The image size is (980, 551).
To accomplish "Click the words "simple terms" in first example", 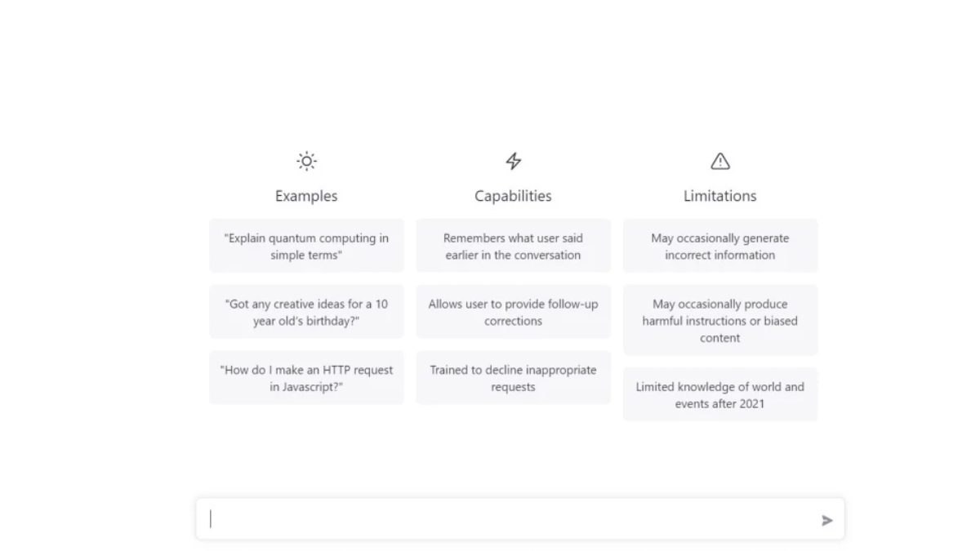I will tap(306, 256).
